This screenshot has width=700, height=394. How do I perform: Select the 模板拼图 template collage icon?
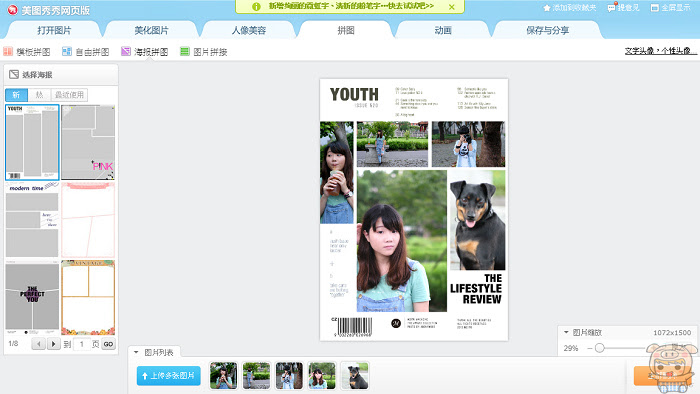pos(8,52)
